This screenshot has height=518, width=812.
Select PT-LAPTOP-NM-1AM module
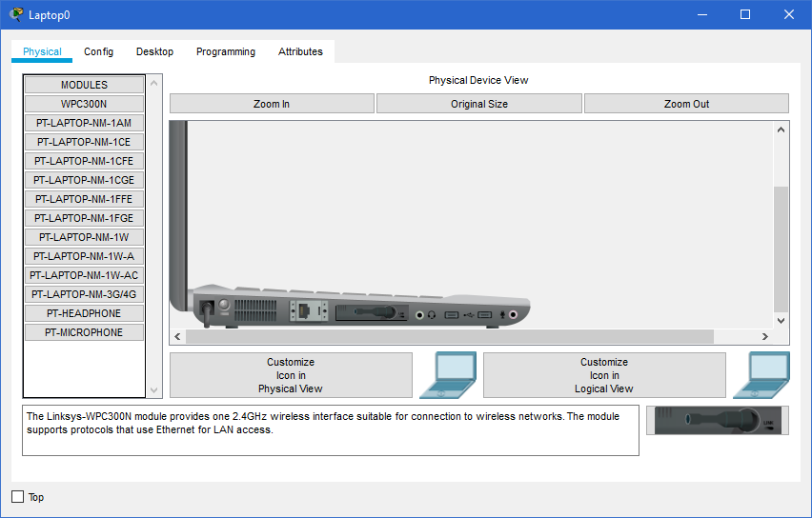84,123
